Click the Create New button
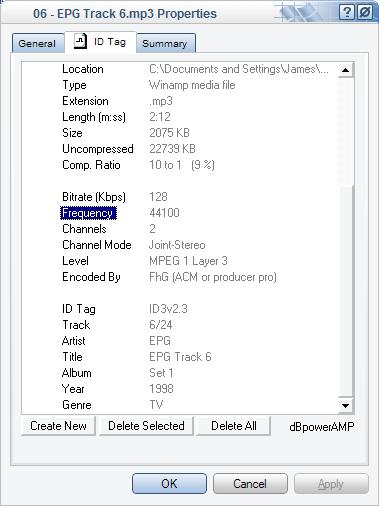379x506 pixels. (x=58, y=426)
